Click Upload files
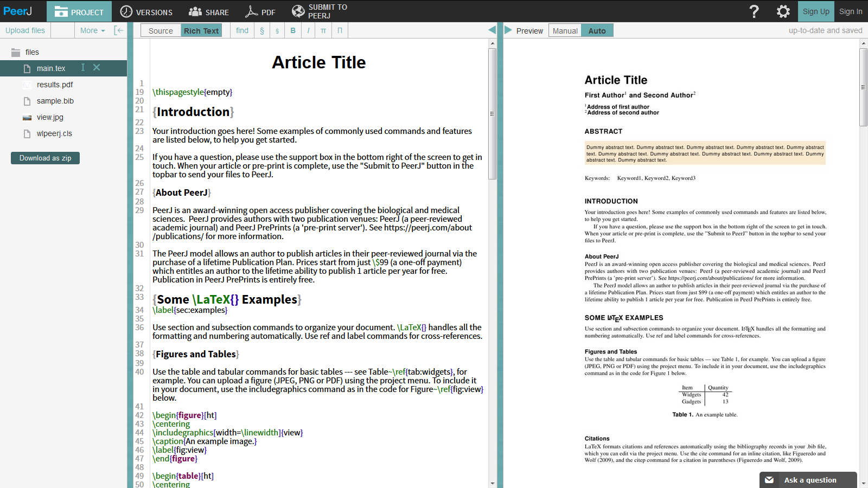The image size is (868, 488). click(x=25, y=30)
